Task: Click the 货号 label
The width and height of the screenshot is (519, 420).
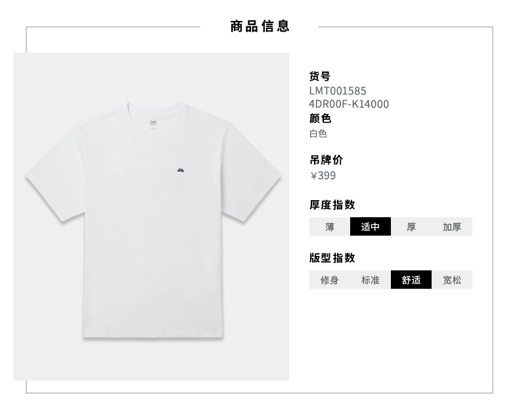Action: 320,76
